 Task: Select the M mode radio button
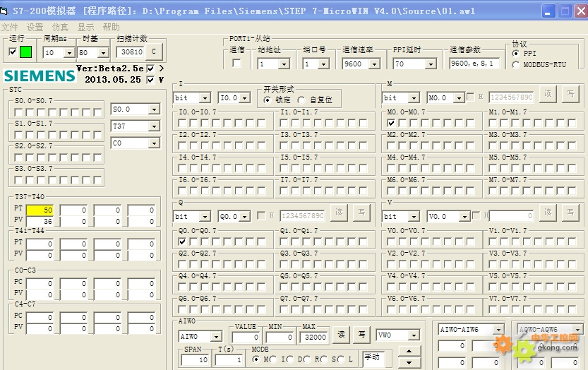pos(256,359)
